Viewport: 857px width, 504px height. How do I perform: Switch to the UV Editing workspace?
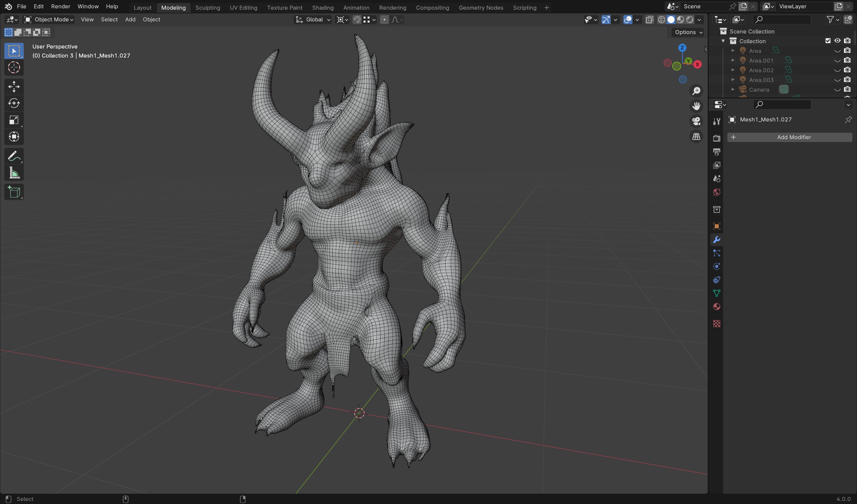(243, 7)
